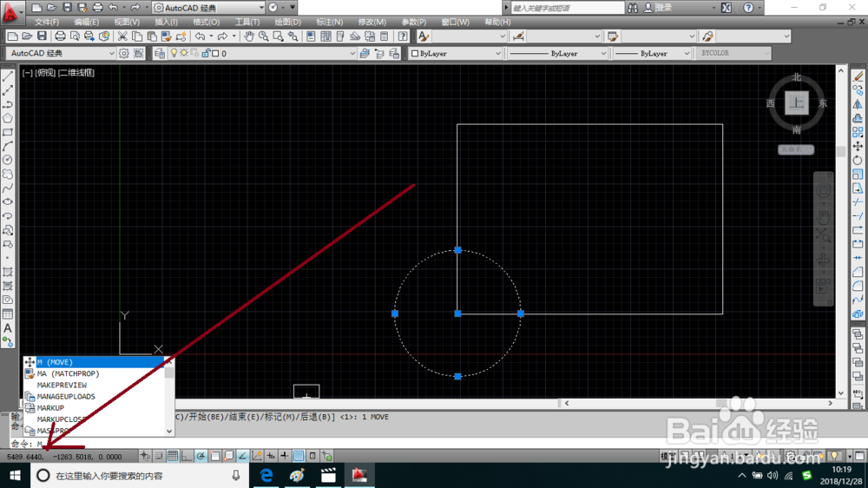Screen dimensions: 868x488
Task: Click the Plot (print) icon in standard toolbar
Action: [x=60, y=36]
